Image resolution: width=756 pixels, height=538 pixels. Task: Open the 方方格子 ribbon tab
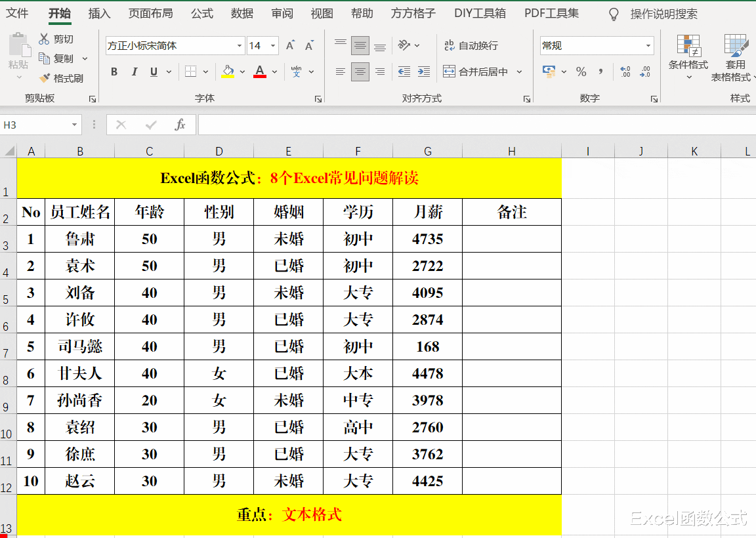(413, 12)
